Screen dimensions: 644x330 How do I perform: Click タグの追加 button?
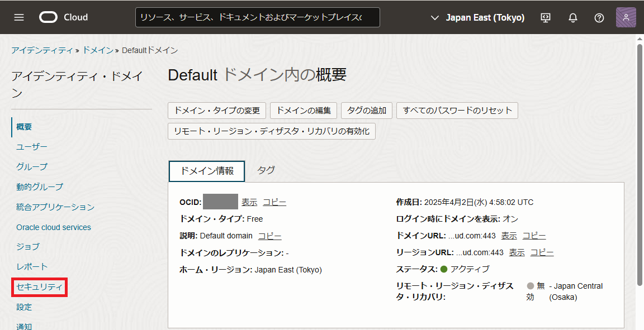[367, 111]
